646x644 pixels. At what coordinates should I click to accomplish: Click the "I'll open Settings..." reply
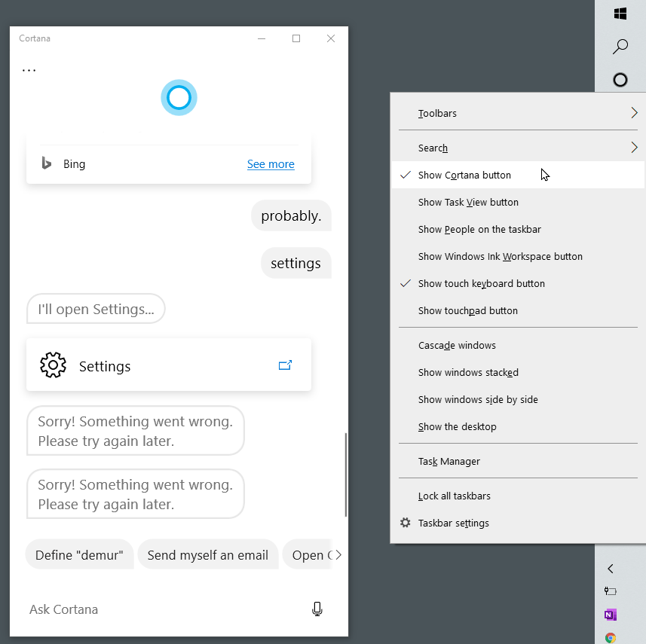coord(96,309)
